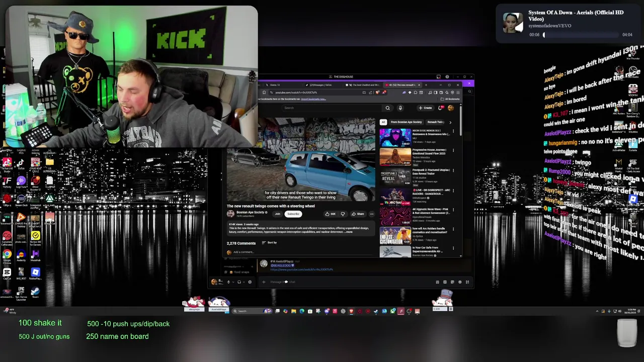Viewport: 644px width, 362px height.
Task: Show hidden system tray icons chevron
Action: [x=597, y=311]
